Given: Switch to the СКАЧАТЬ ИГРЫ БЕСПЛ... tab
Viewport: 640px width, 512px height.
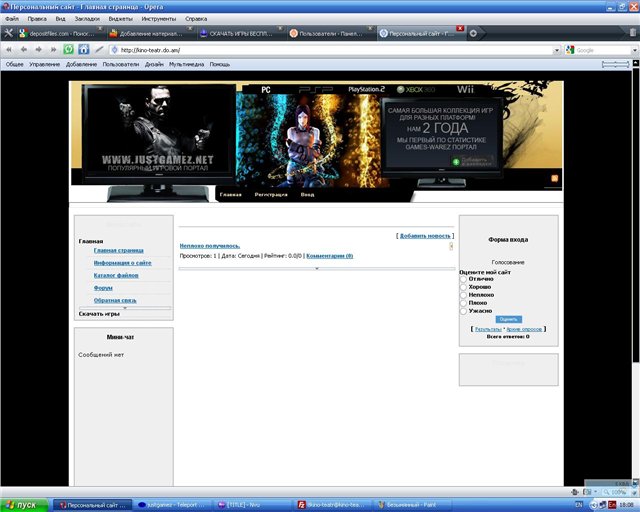Looking at the screenshot, I should [x=240, y=33].
